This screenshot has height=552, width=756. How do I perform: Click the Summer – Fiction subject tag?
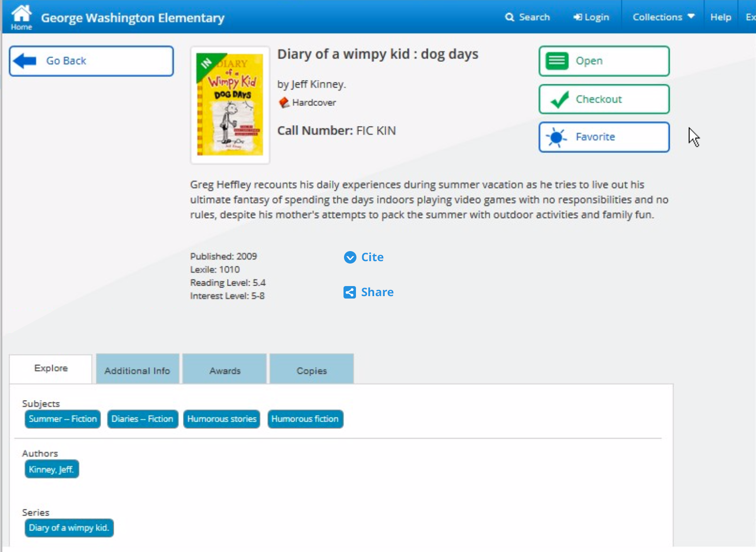coord(63,419)
